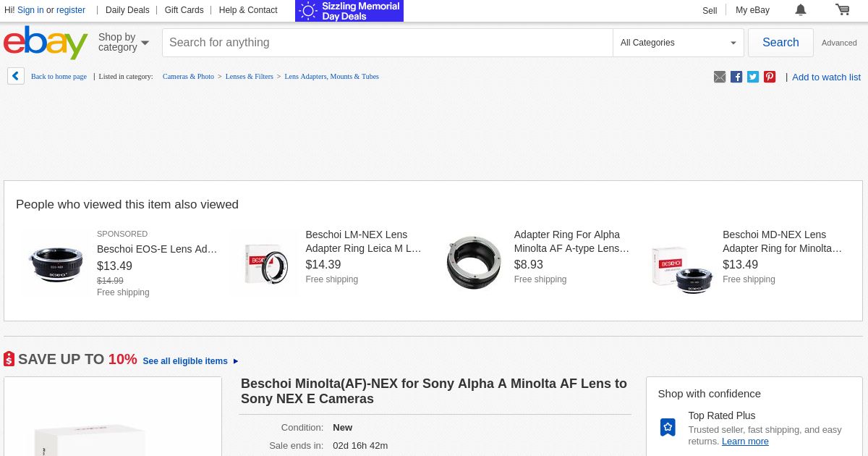The height and width of the screenshot is (456, 868).
Task: Open notifications bell icon
Action: [x=801, y=10]
